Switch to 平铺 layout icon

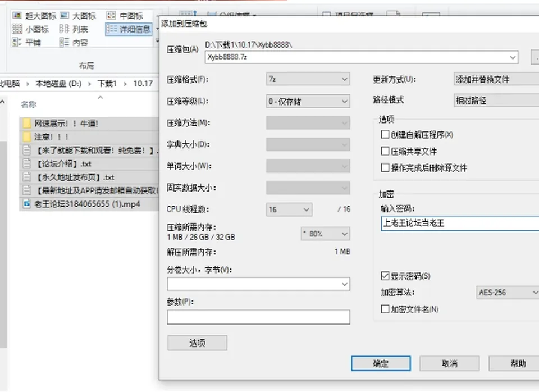tap(17, 42)
